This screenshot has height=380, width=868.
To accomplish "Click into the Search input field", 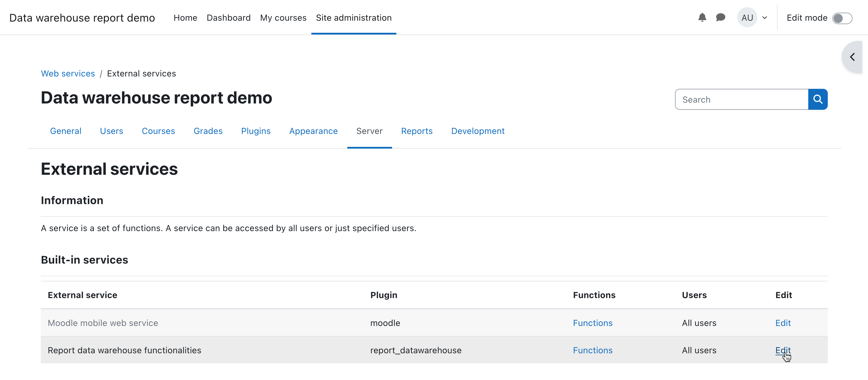I will 741,99.
